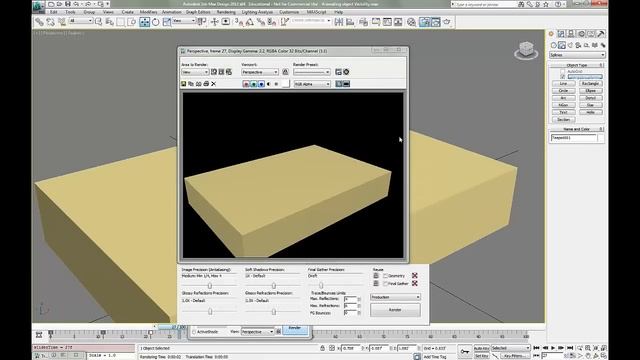This screenshot has width=640, height=360.
Task: Toggle the green channel display
Action: (x=253, y=84)
